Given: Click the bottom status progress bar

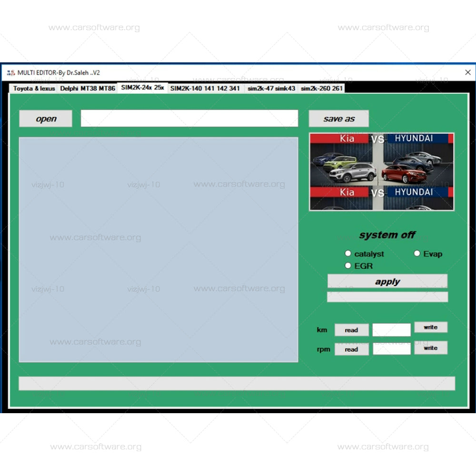Looking at the screenshot, I should (x=237, y=383).
